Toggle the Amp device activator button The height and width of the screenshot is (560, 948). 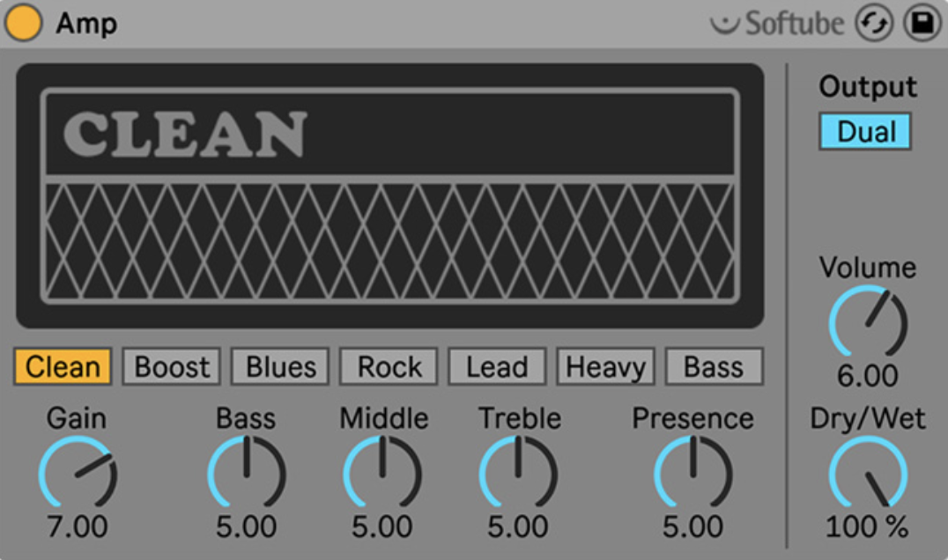coord(23,22)
